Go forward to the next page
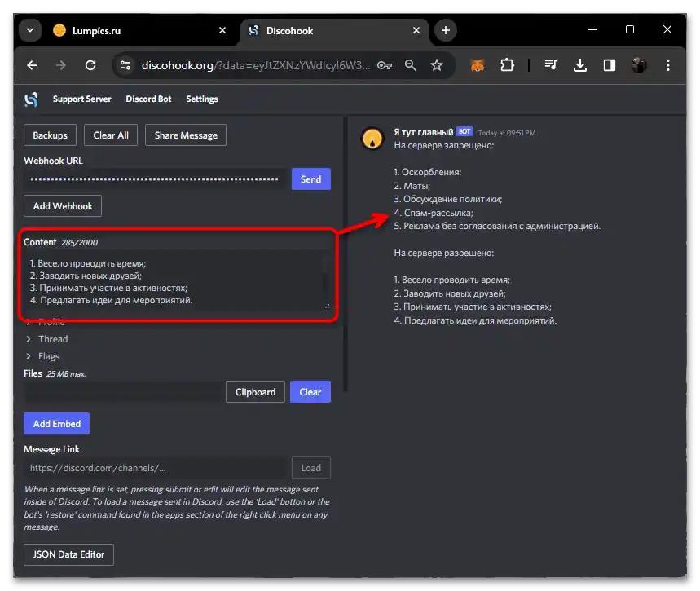Image resolution: width=700 pixels, height=591 pixels. pos(61,66)
